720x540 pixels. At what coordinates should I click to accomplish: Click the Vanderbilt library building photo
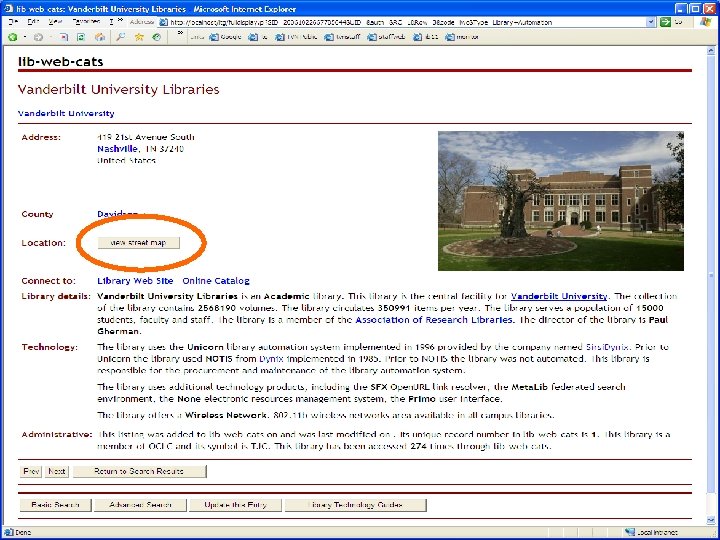click(x=561, y=201)
